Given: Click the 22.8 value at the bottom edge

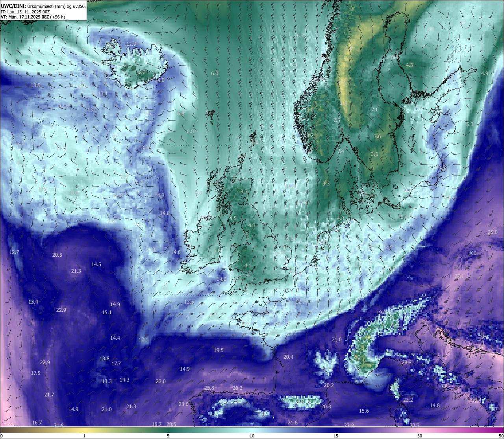Looking at the screenshot, I should pyautogui.click(x=349, y=425).
